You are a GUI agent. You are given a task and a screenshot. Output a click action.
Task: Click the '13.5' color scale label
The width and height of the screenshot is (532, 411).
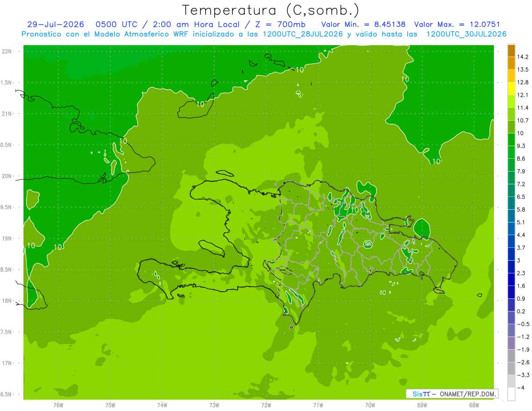523,70
